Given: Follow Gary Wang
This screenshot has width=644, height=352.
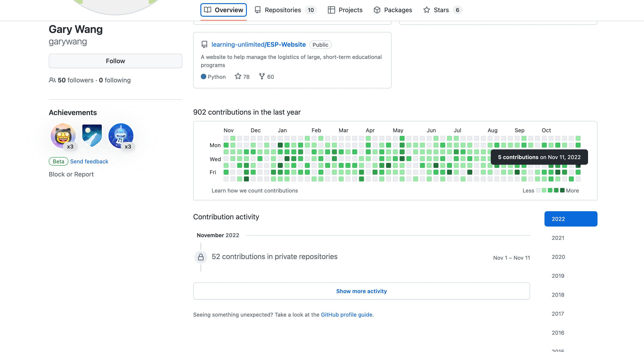Looking at the screenshot, I should click(115, 61).
